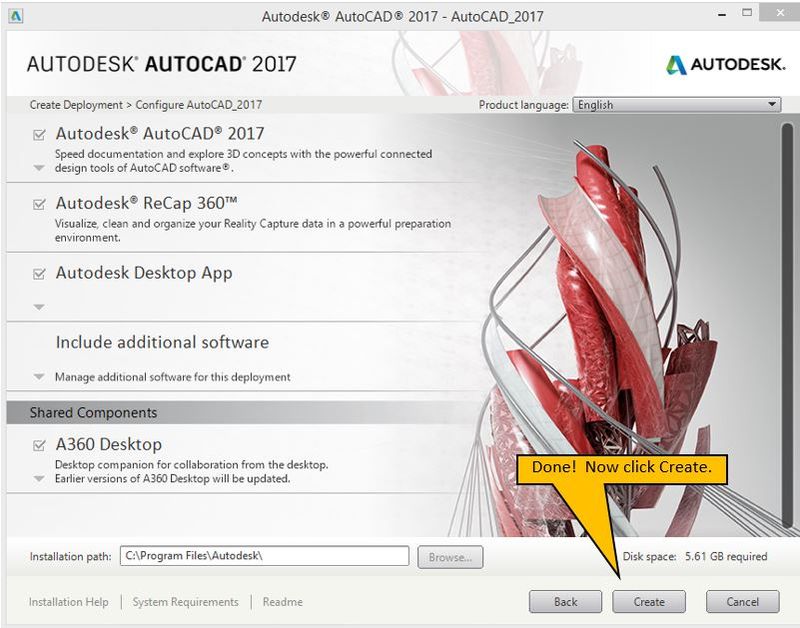Go to Create Deployment breadcrumb

pyautogui.click(x=76, y=105)
